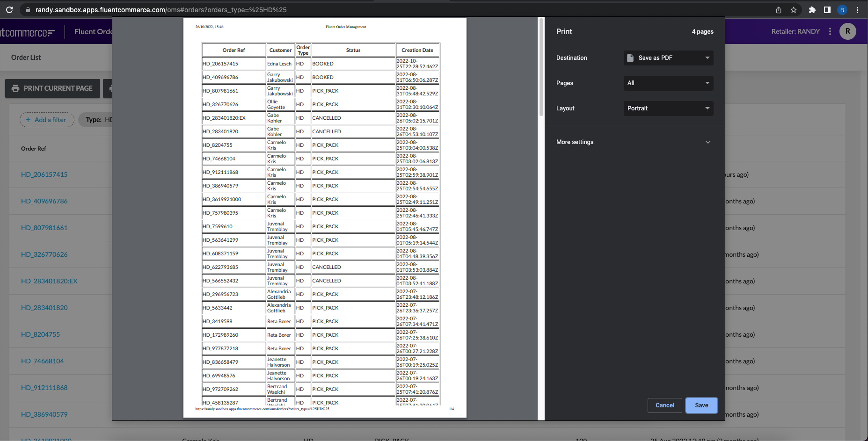Click the browser reload icon
The image size is (868, 441).
pos(9,10)
